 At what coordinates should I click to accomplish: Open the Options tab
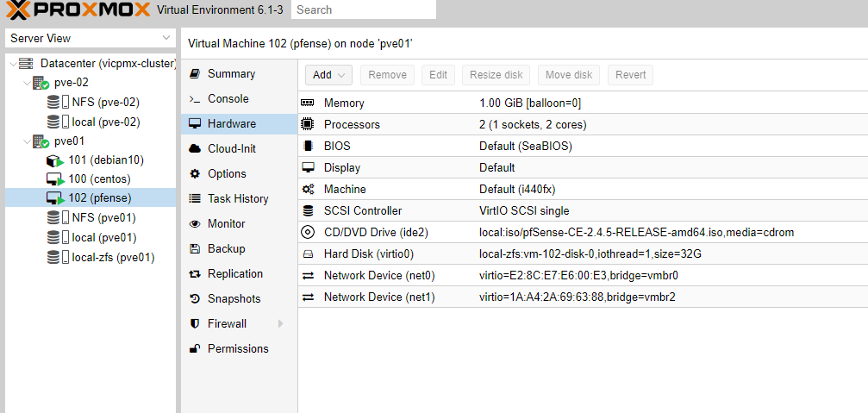coord(239,174)
